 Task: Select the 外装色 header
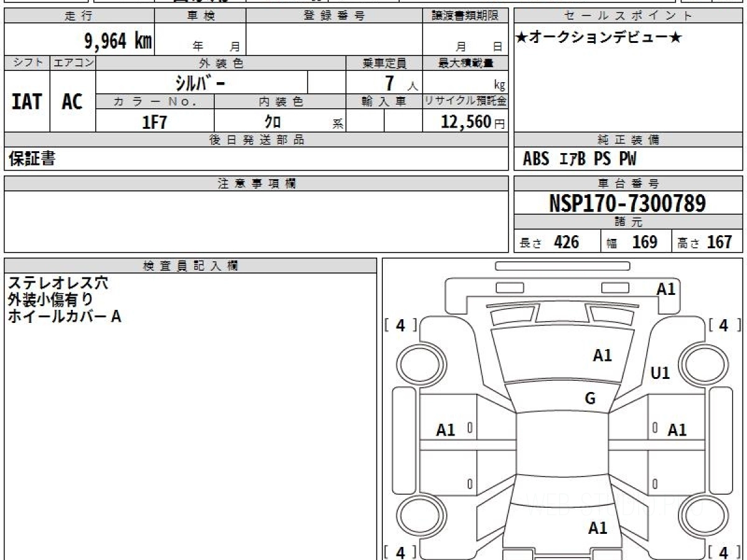click(x=221, y=63)
